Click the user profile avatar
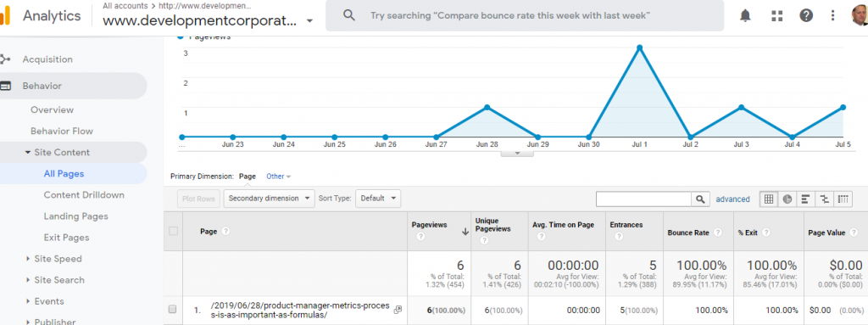 (860, 15)
